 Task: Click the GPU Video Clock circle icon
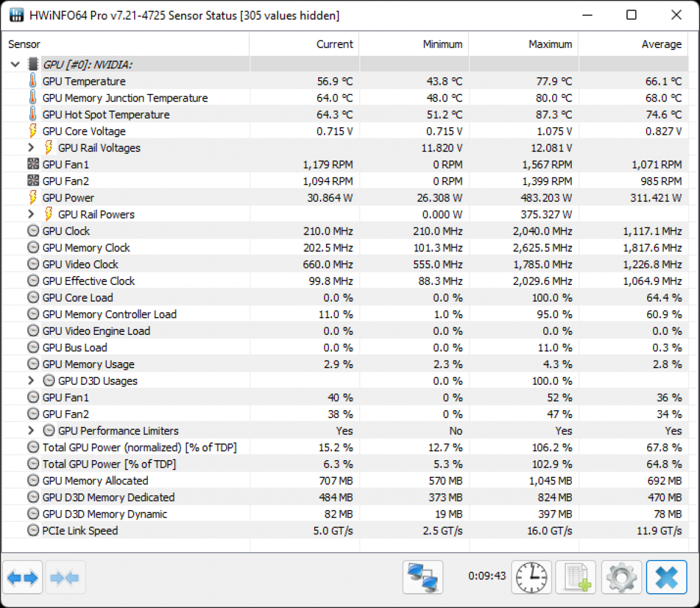coord(33,264)
